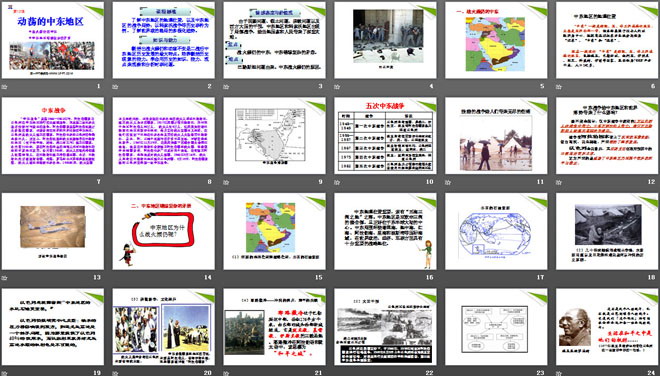The width and height of the screenshot is (660, 376).
Task: Select slide 8 purple text thumbnail
Action: [x=163, y=136]
